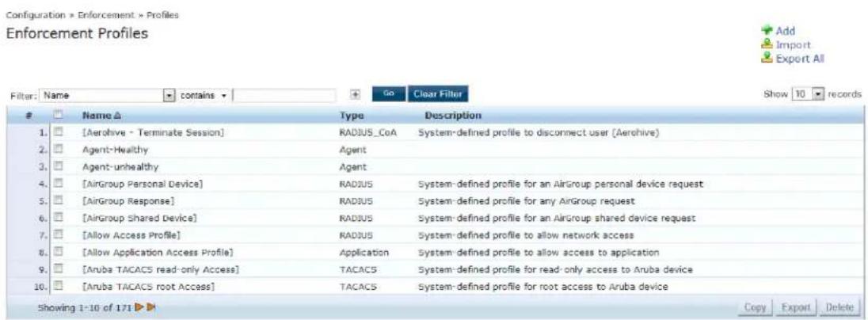Open [AirGroup Personal Device] profile

click(143, 184)
